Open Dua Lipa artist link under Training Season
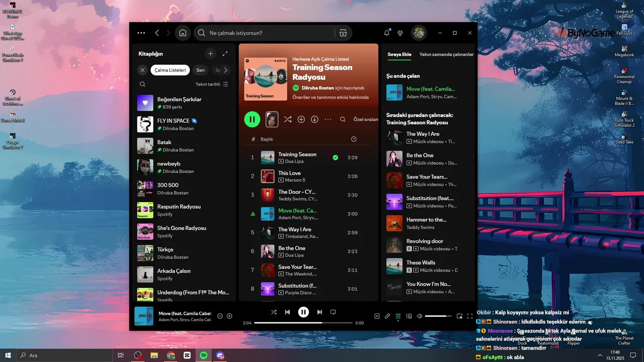644x362 pixels. point(294,161)
